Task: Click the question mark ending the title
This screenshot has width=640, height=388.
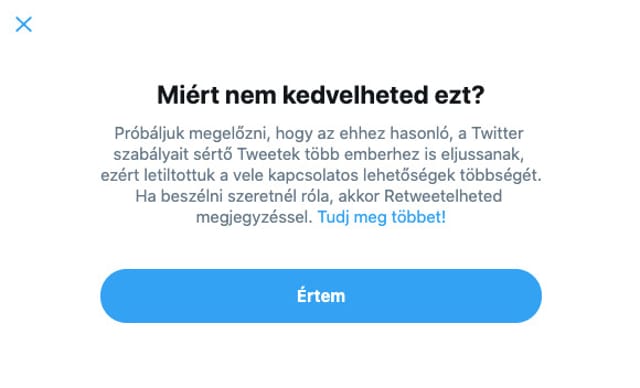Action: pyautogui.click(x=478, y=95)
